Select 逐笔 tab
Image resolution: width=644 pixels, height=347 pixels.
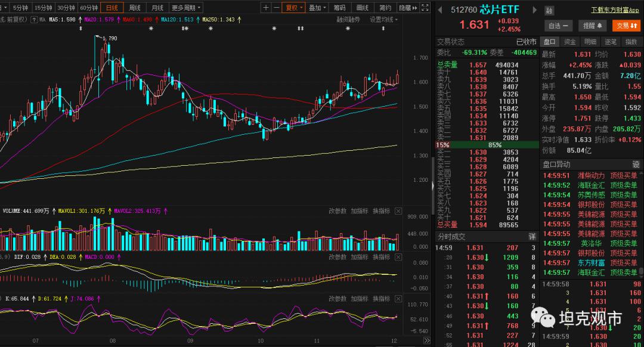[611, 42]
